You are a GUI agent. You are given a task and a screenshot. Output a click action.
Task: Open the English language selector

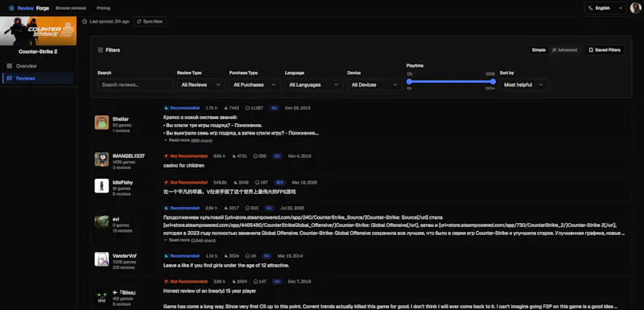point(605,8)
